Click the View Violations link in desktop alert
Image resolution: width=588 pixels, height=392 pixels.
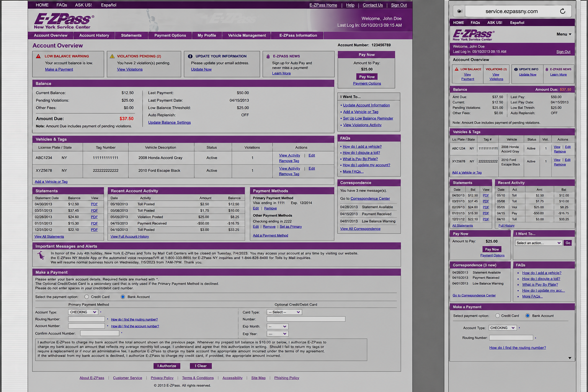coord(130,69)
